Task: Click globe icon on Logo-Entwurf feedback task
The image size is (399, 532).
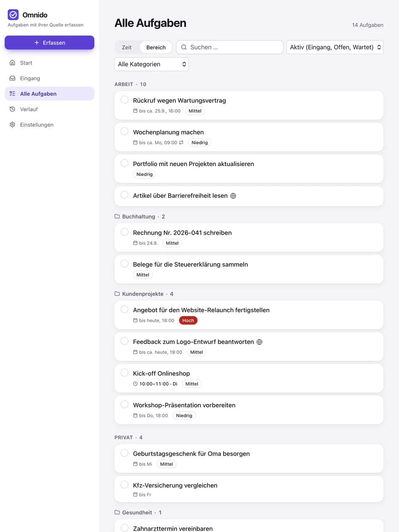Action: [x=259, y=342]
